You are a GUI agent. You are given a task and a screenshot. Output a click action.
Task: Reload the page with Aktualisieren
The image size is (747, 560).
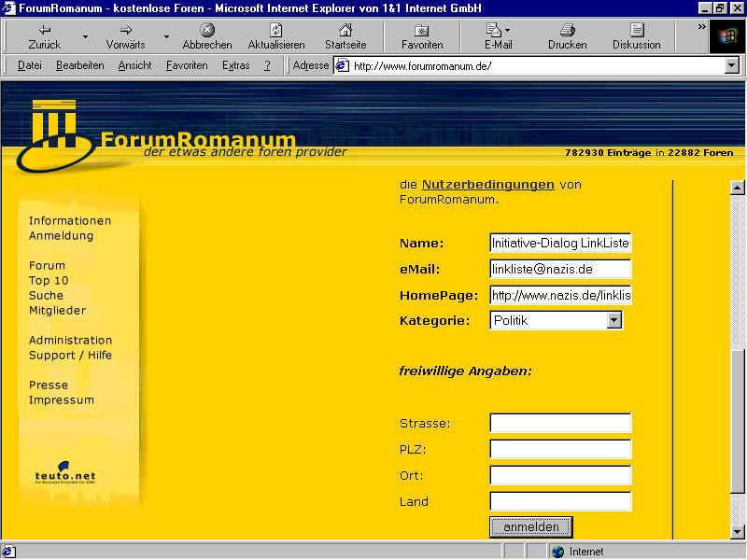[276, 36]
